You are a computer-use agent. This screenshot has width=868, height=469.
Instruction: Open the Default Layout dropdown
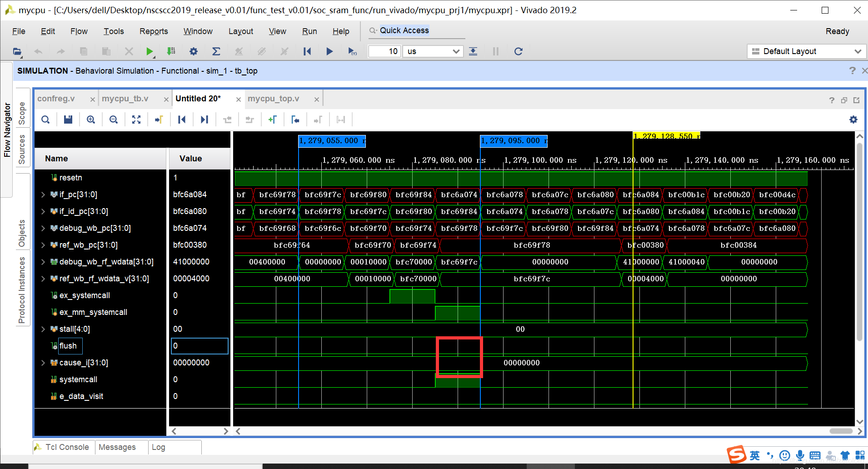click(806, 51)
